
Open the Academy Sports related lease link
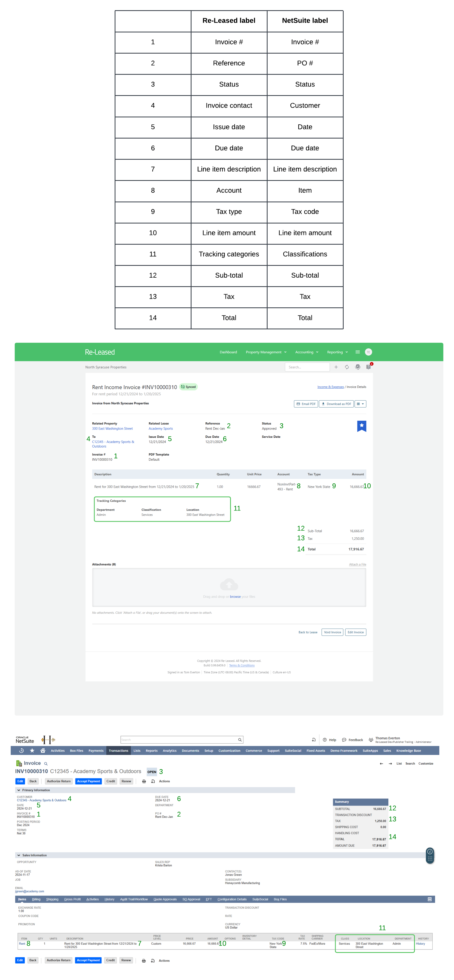click(x=160, y=429)
